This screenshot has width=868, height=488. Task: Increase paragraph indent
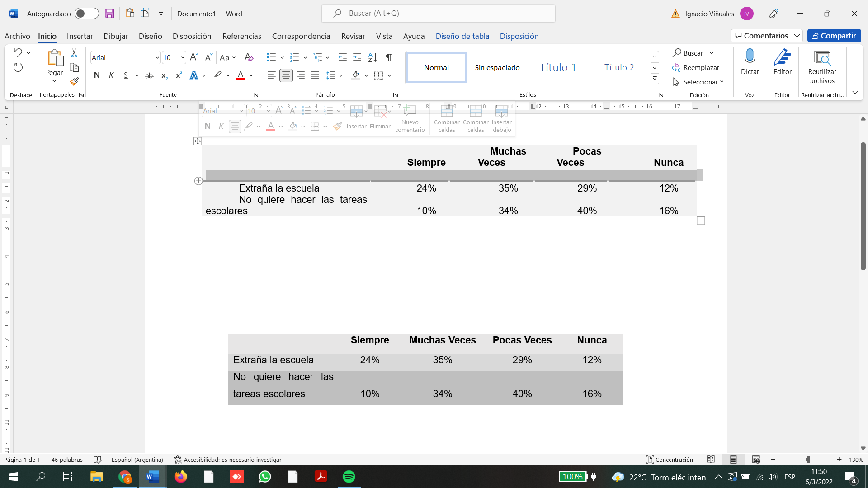(357, 57)
